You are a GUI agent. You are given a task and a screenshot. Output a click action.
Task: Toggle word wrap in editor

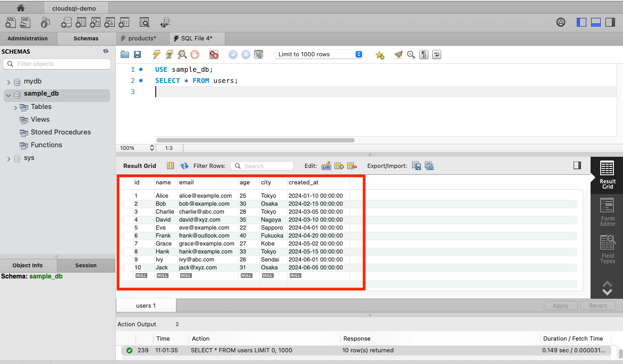tap(436, 54)
